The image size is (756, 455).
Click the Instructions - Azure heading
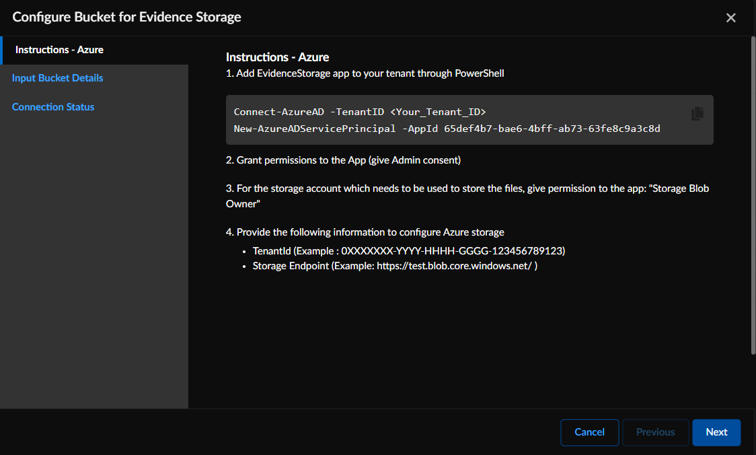[277, 57]
